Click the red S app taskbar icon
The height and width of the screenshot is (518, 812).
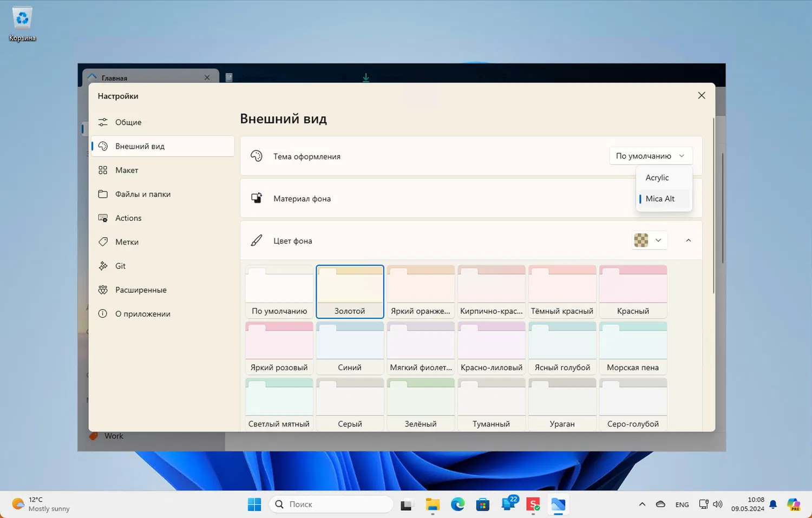pyautogui.click(x=533, y=504)
